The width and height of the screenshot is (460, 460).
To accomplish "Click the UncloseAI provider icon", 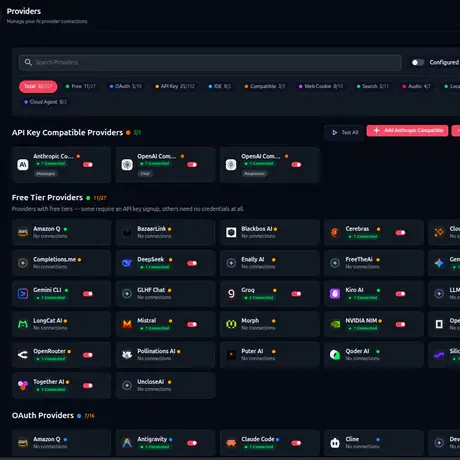I will [127, 385].
